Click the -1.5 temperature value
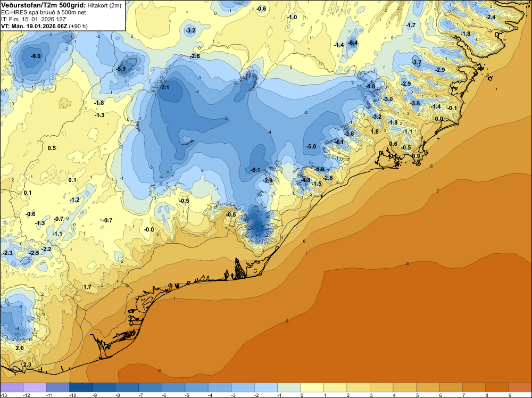Viewport: 532px width, 398px height. click(x=317, y=184)
